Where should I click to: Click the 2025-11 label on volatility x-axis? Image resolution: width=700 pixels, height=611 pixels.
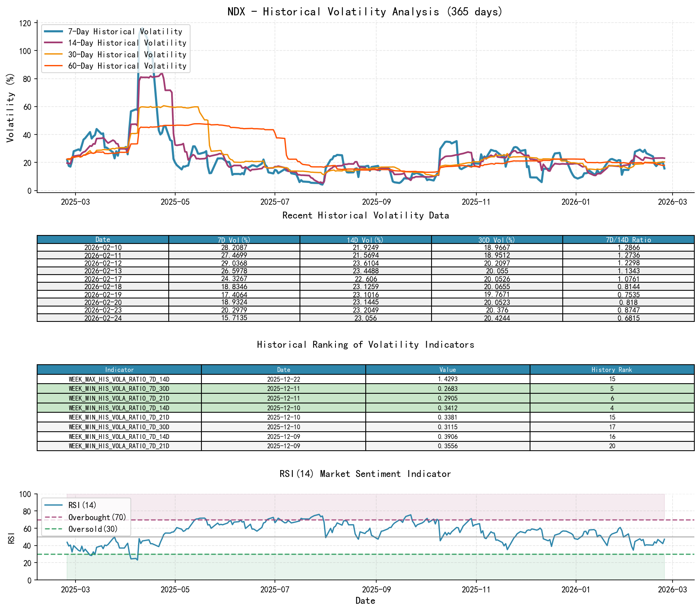(476, 201)
